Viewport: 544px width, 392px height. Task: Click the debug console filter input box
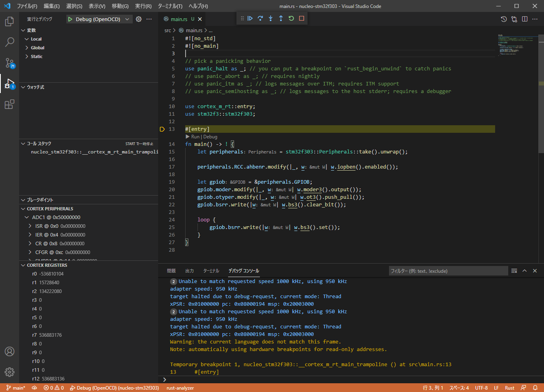coord(448,271)
